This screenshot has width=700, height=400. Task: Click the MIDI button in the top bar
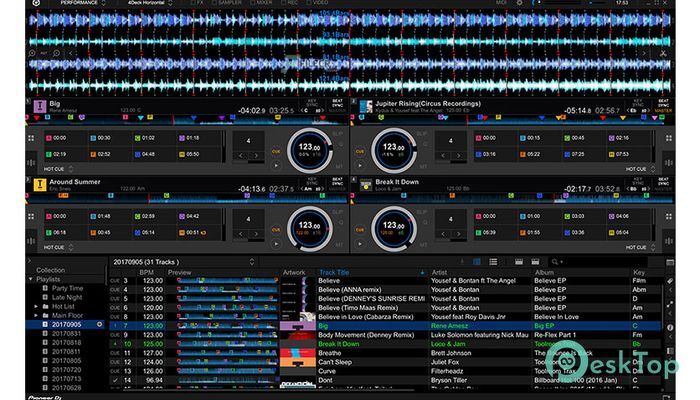click(501, 3)
